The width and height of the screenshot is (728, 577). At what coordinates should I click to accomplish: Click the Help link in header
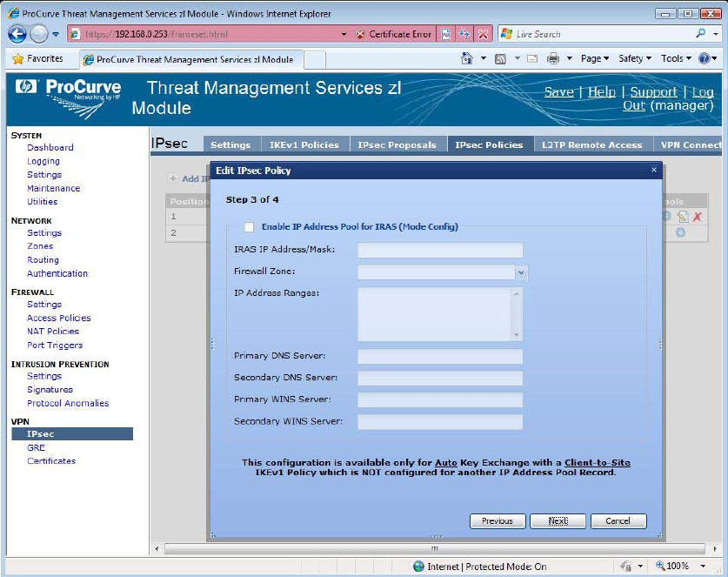pos(602,92)
